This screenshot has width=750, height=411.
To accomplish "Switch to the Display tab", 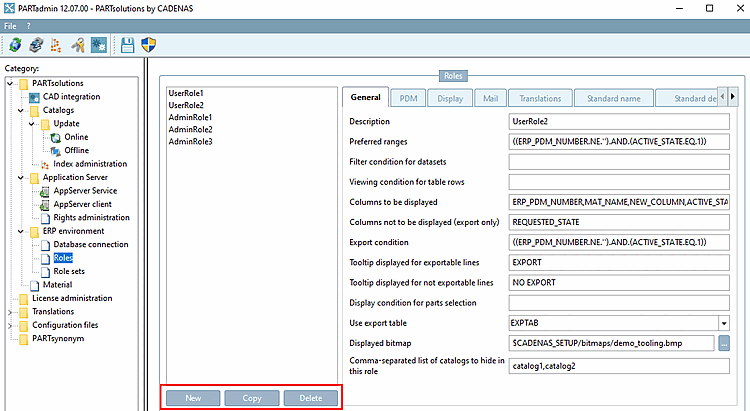I will point(450,99).
